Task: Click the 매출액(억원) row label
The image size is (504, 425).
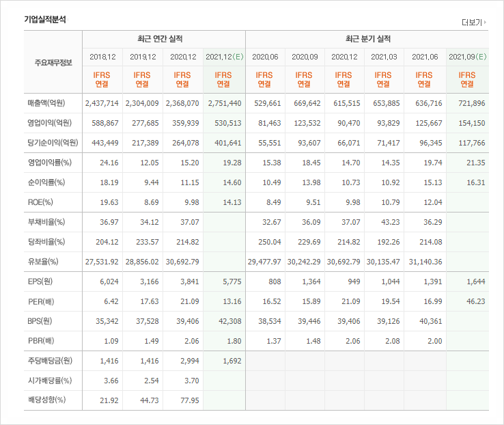Action: [x=46, y=103]
